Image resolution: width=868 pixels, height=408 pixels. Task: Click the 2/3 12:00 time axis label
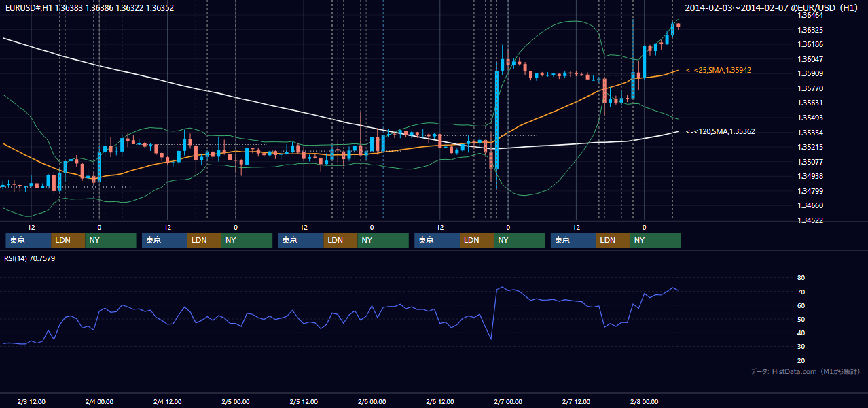coord(31,402)
